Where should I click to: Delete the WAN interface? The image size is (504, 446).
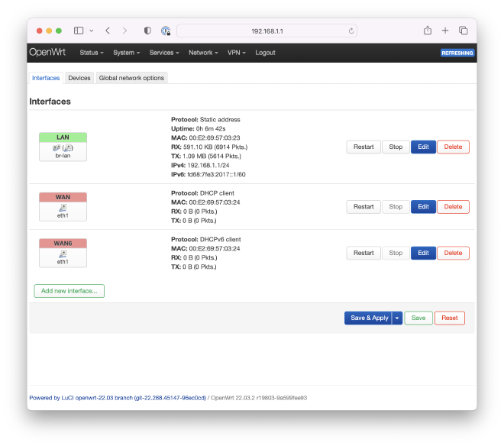point(453,207)
